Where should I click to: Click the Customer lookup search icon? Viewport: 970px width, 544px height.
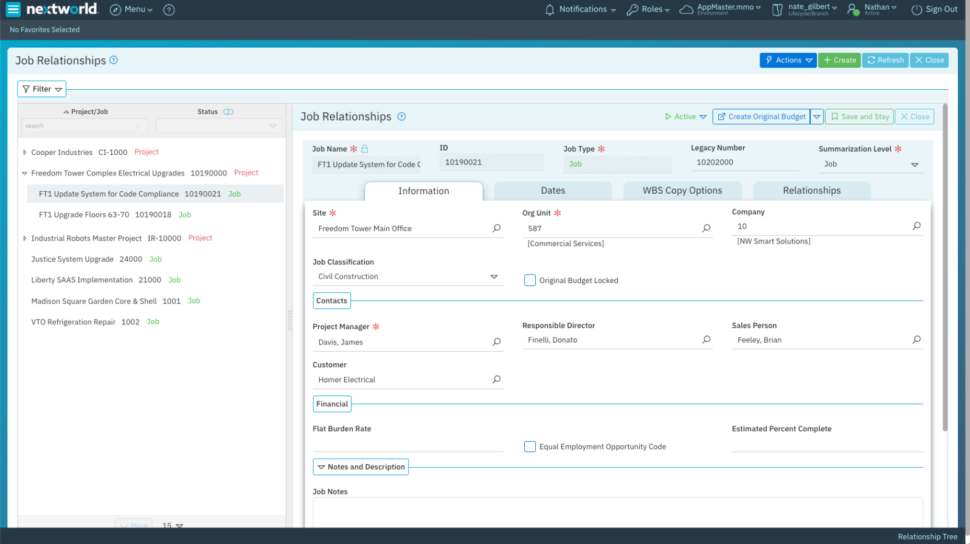(497, 380)
